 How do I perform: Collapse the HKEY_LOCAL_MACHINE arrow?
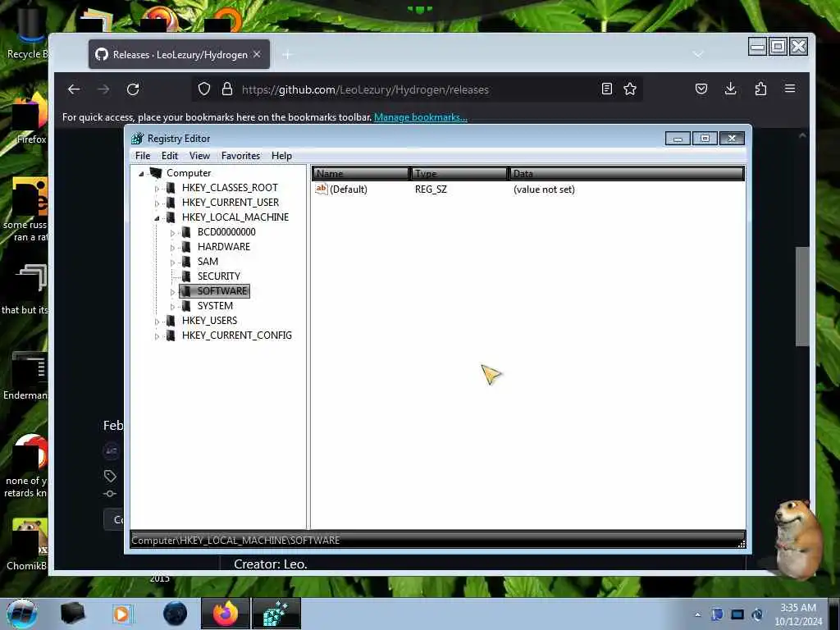pyautogui.click(x=157, y=218)
